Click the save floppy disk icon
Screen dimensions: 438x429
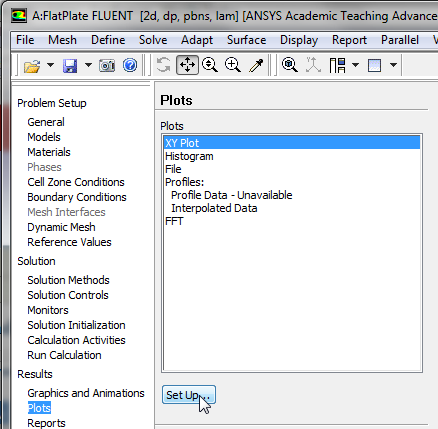point(70,65)
